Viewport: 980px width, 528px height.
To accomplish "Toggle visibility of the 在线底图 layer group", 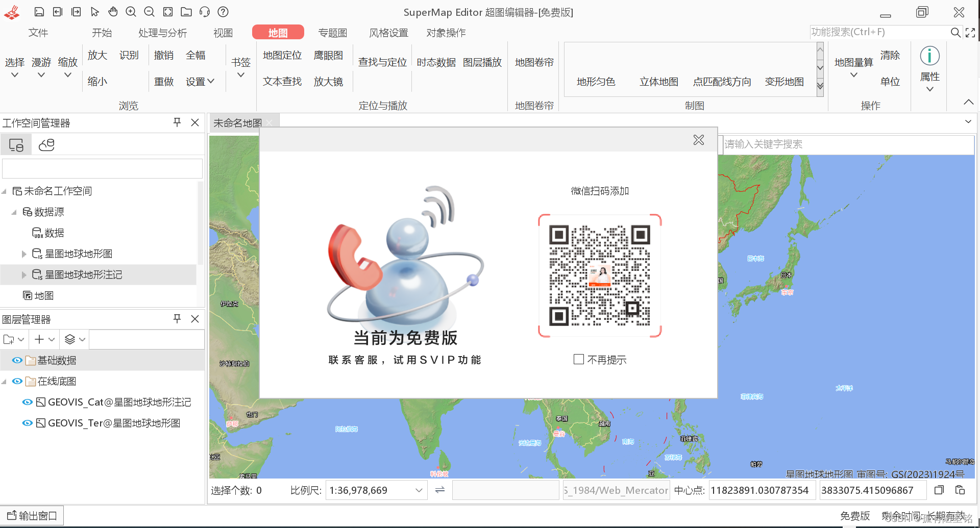I will tap(17, 381).
